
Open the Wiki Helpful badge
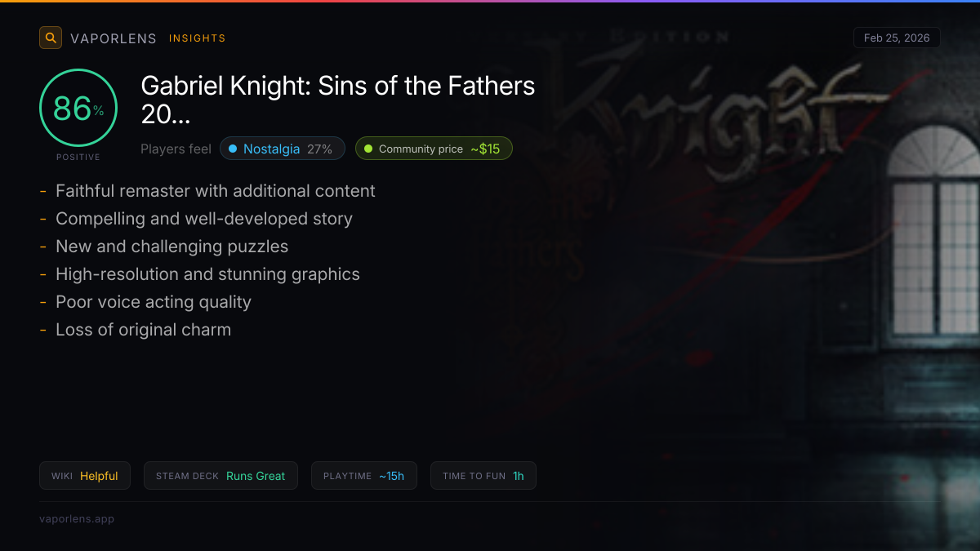tap(85, 476)
